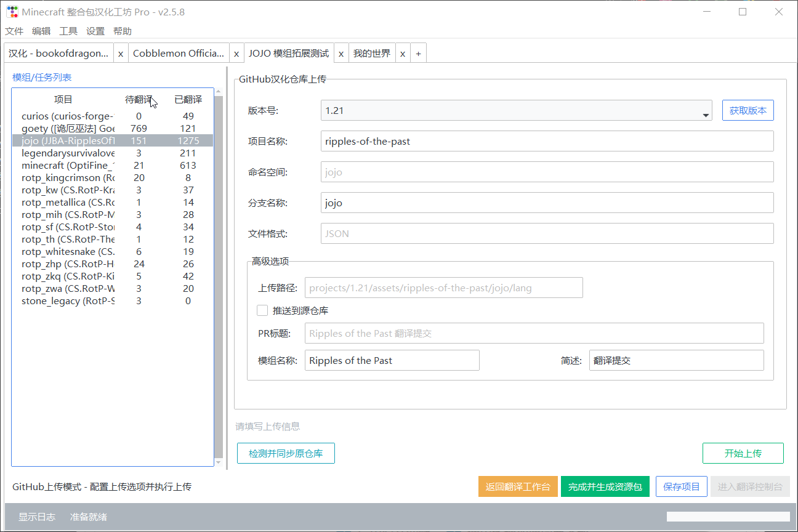Screen dimensions: 798x532
Task: Click the app logo in title bar
Action: [x=12, y=12]
